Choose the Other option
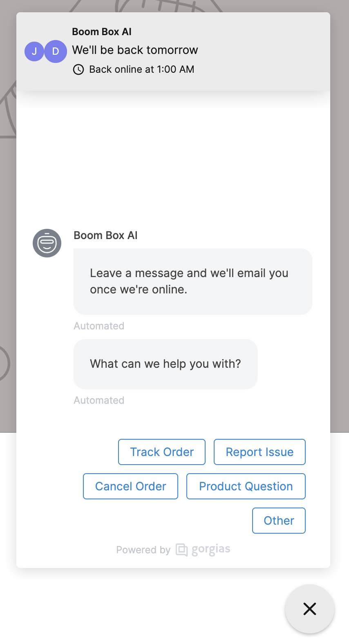 pos(279,521)
